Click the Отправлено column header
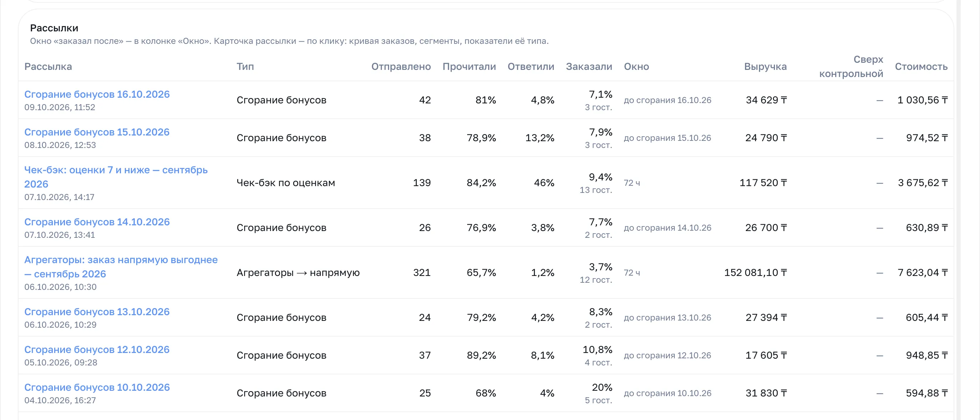Viewport: 980px width, 420px height. [x=401, y=67]
